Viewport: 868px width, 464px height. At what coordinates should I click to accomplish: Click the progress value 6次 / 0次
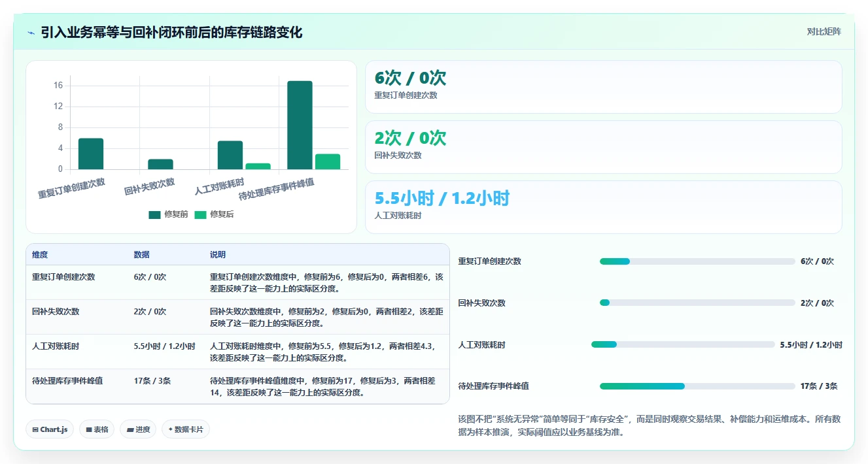click(818, 261)
